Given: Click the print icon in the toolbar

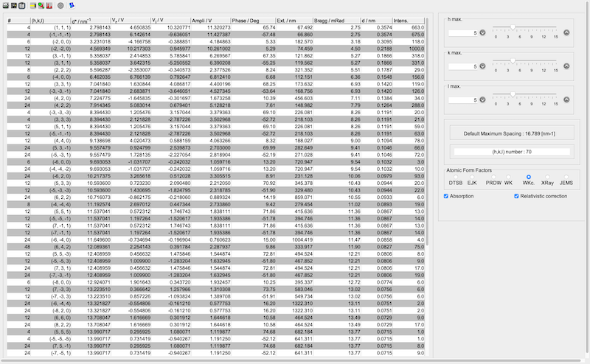Looking at the screenshot, I should (x=6, y=6).
